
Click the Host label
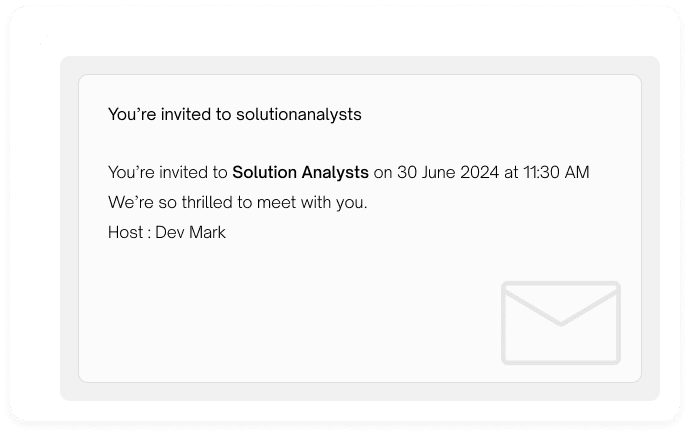(x=125, y=232)
